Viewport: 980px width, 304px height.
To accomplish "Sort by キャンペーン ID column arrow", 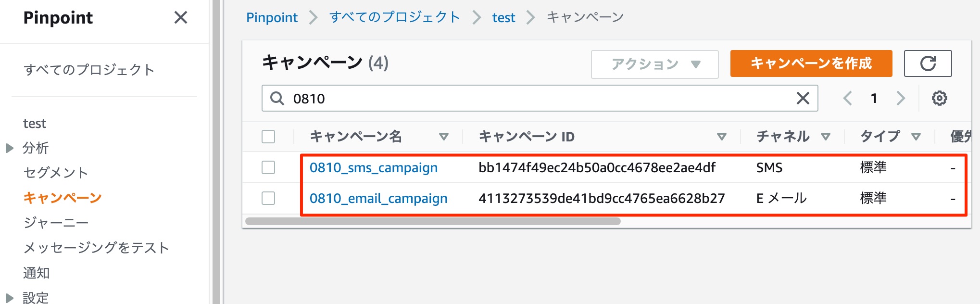I will coord(721,137).
